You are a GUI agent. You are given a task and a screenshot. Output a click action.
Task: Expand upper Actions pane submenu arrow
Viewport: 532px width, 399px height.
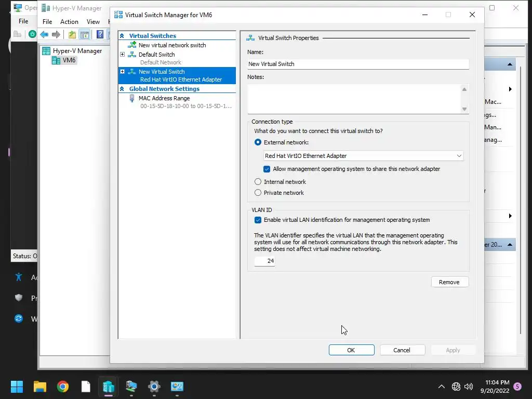510,89
